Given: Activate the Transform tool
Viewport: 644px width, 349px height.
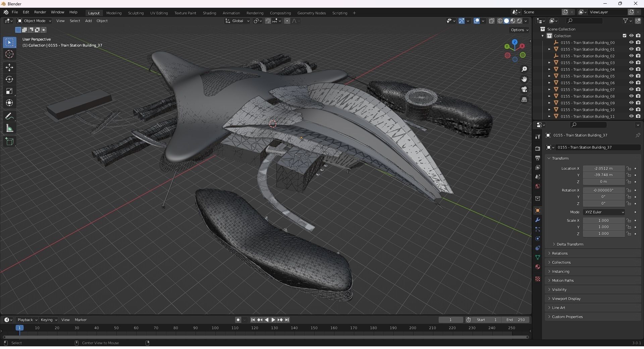Looking at the screenshot, I should (9, 103).
